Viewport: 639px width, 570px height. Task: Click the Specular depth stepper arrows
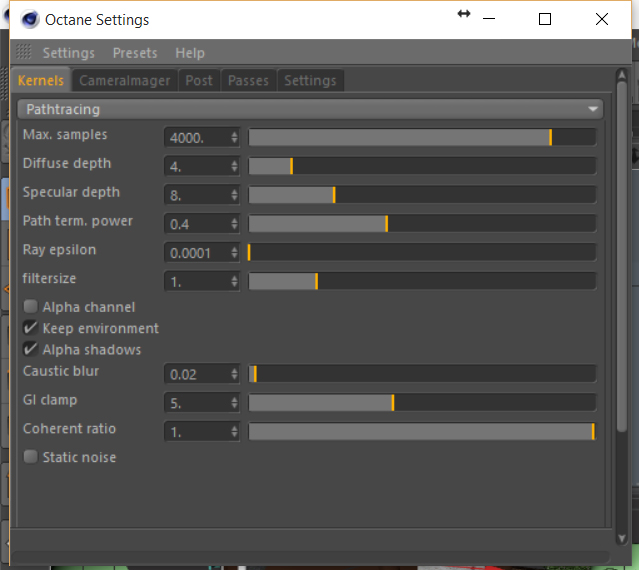pyautogui.click(x=234, y=195)
